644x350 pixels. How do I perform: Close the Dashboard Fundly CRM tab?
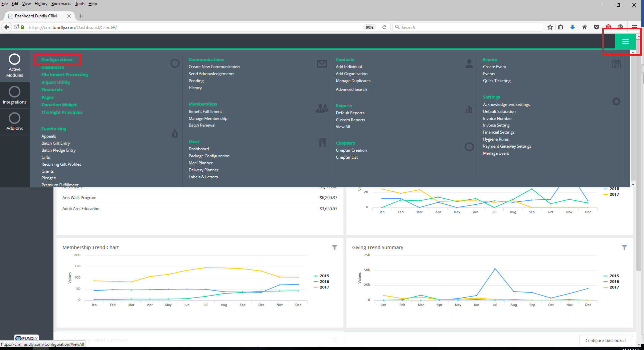click(69, 16)
